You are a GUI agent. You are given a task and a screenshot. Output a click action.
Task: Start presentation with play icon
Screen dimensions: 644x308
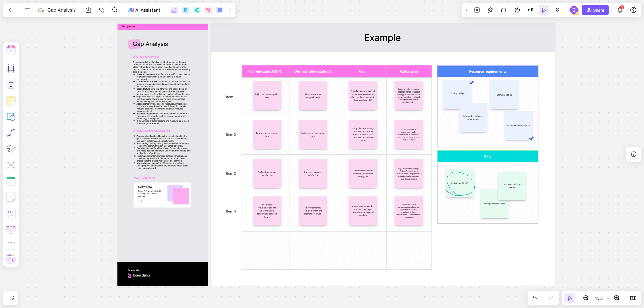[x=477, y=10]
